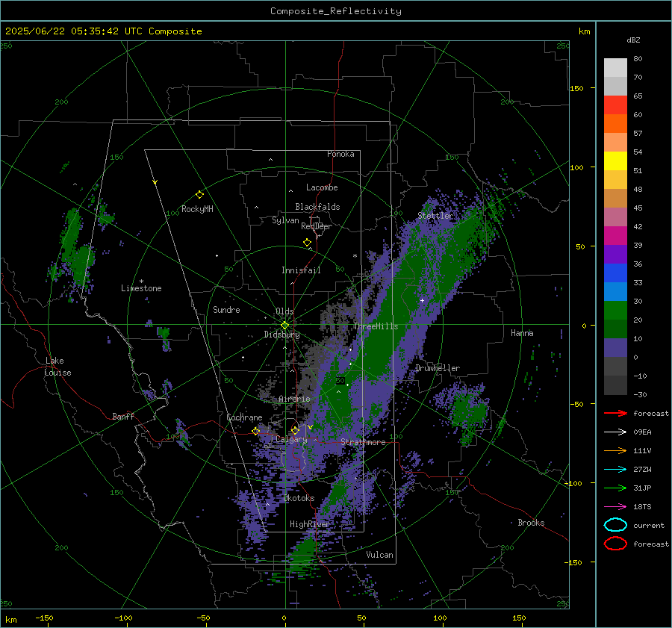Click the yellow radar center marker at Olds

(284, 326)
